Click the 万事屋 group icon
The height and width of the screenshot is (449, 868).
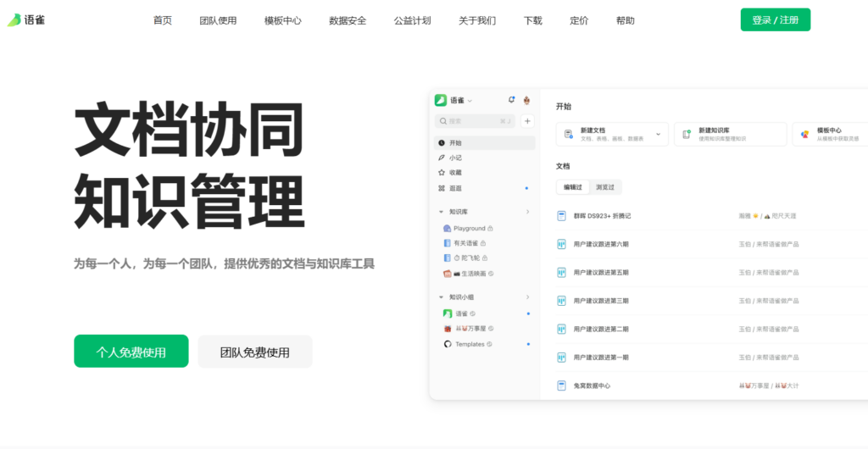(x=448, y=329)
